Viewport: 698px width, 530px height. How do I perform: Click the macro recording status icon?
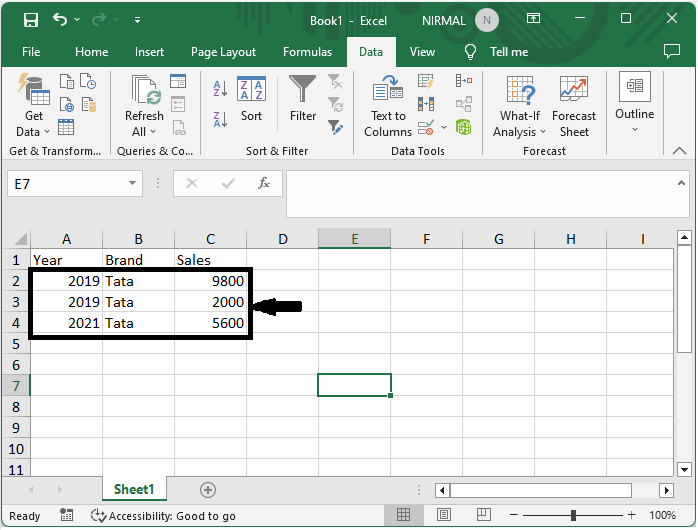(x=67, y=515)
